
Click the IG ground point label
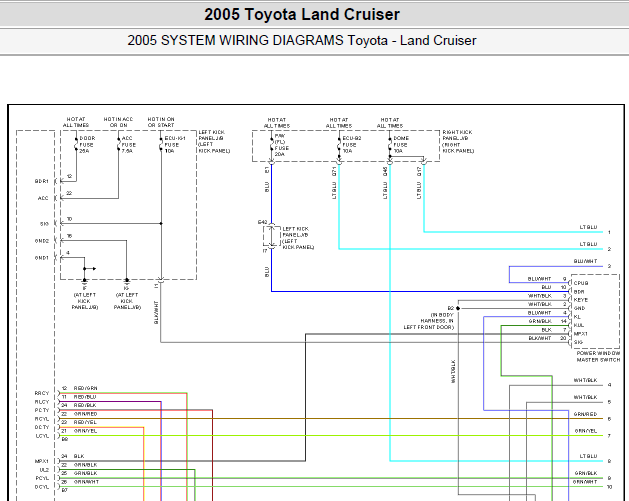126,288
